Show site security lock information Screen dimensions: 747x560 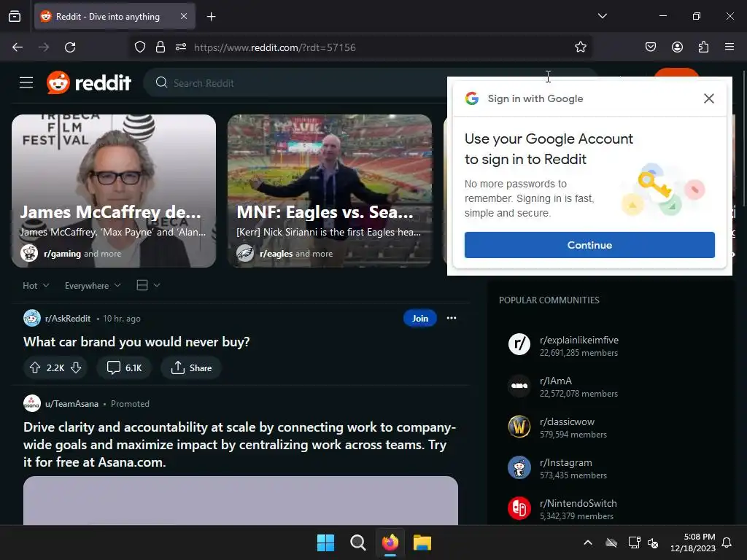click(160, 47)
